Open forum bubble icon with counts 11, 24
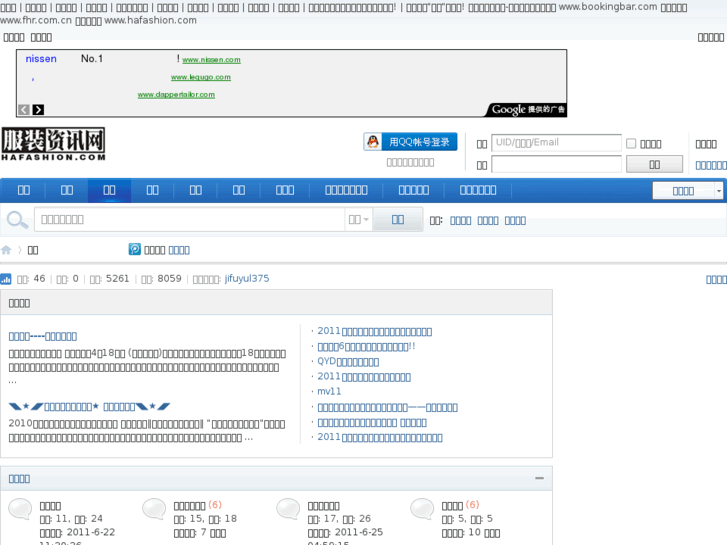 20,509
